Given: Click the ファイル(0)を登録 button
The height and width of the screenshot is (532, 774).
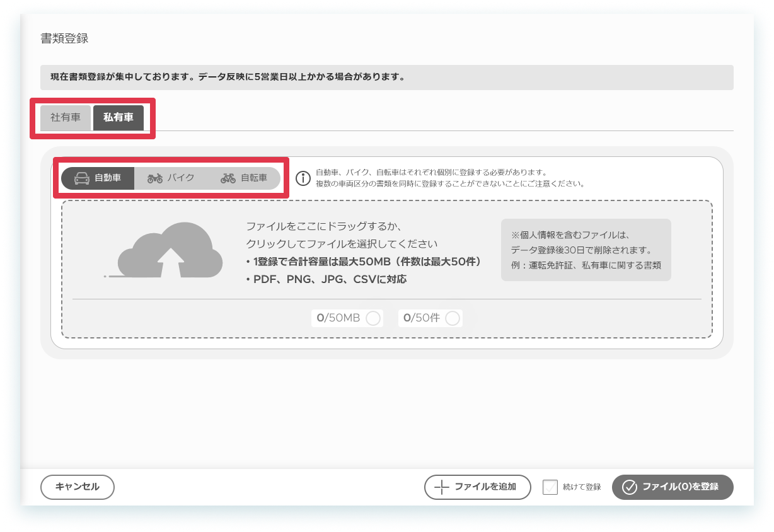Looking at the screenshot, I should (673, 487).
